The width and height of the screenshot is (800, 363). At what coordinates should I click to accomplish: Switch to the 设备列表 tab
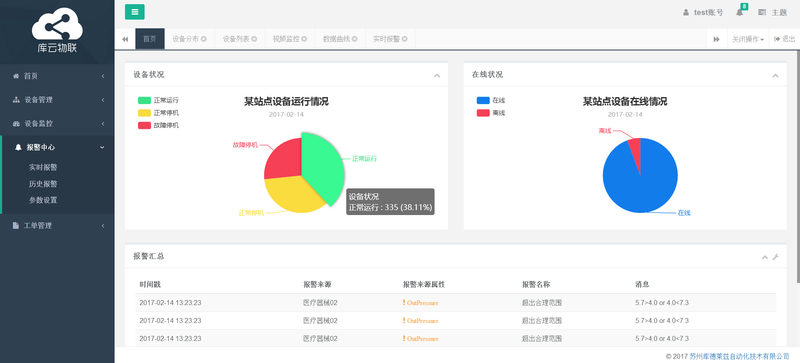click(236, 39)
